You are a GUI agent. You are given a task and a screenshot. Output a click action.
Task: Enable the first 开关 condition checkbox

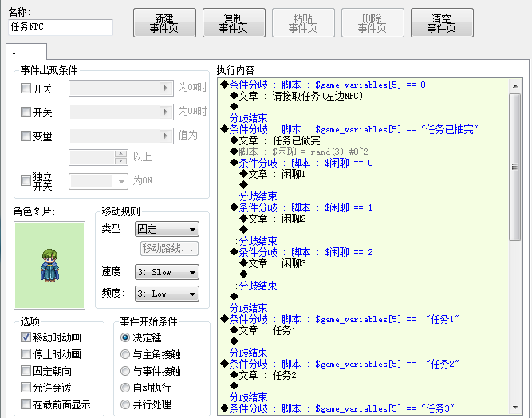[x=26, y=89]
